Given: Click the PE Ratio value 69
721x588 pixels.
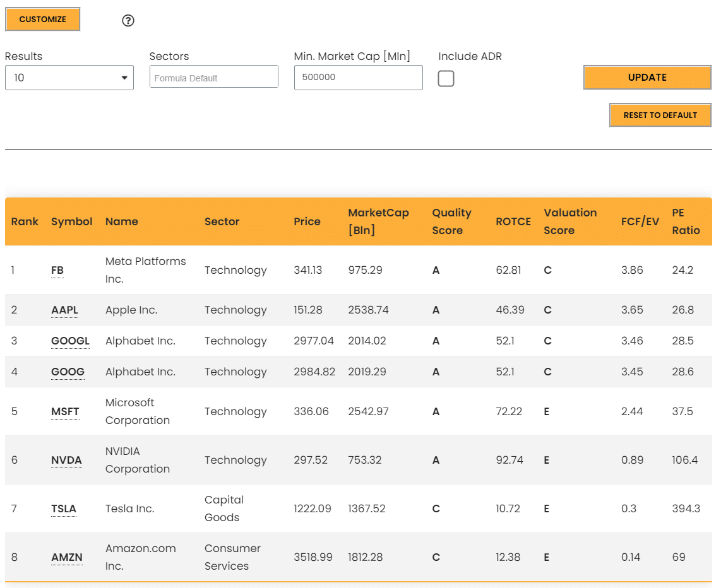Looking at the screenshot, I should click(679, 558).
